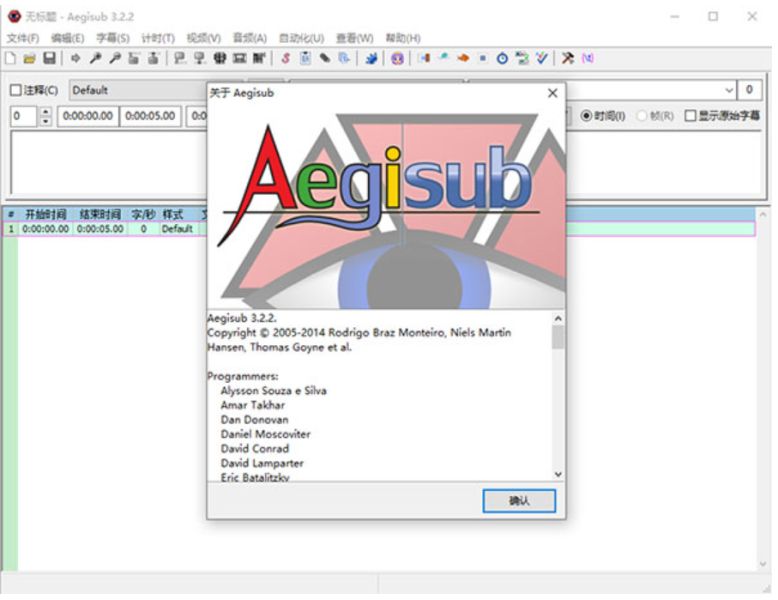Open subtitles using the folder icon
Screen dimensions: 778x600
coord(29,58)
